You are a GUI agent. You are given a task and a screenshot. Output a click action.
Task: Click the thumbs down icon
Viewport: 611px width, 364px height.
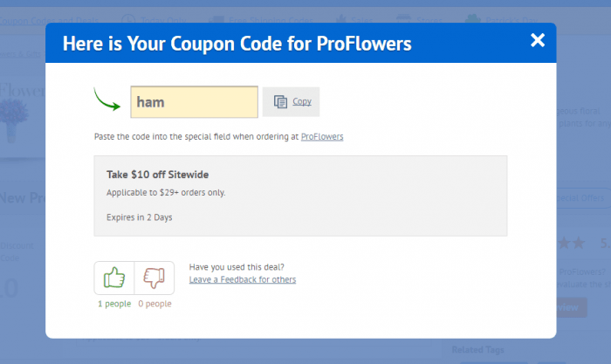(154, 278)
